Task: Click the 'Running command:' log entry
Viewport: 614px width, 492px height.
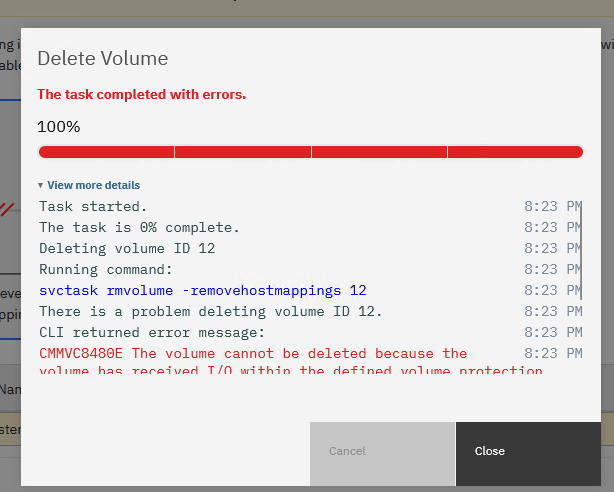Action: 106,269
